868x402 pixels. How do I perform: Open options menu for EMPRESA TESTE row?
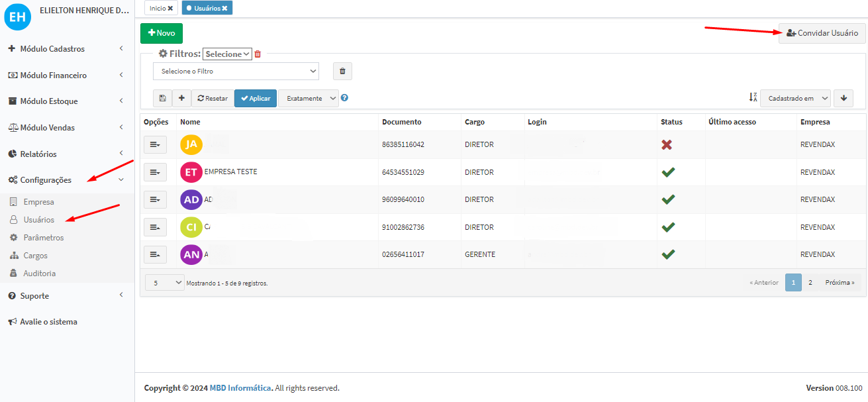[x=155, y=172]
